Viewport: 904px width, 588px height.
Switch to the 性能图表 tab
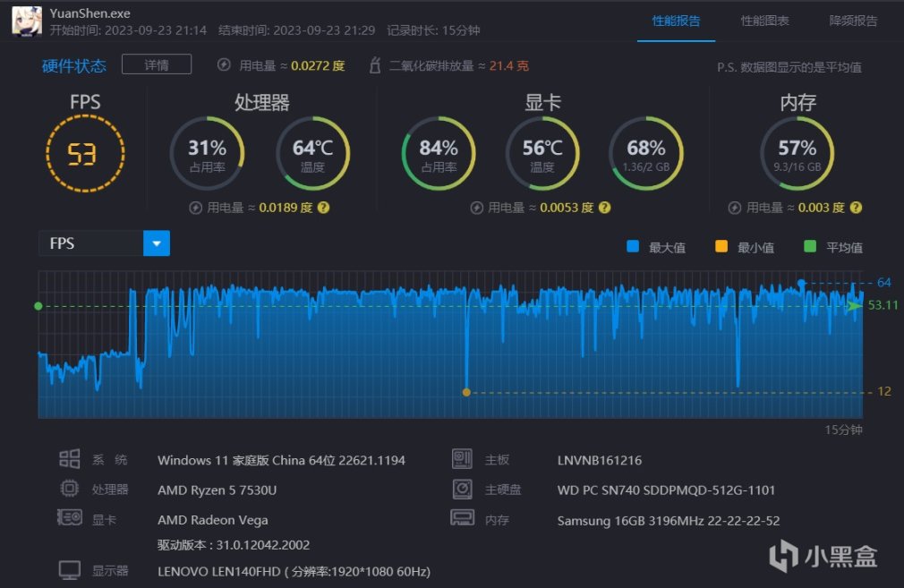764,21
